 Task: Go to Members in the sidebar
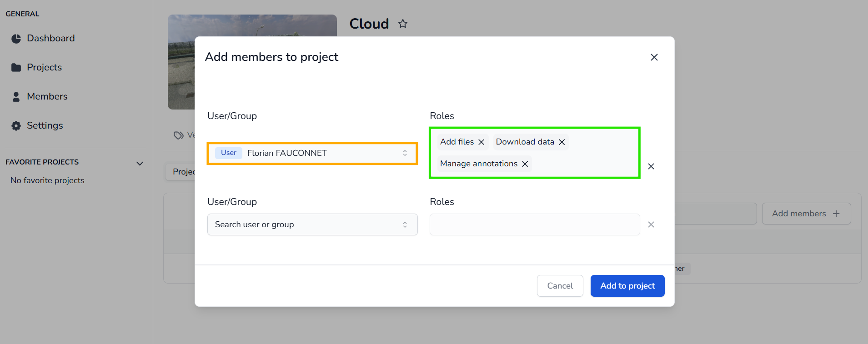47,96
